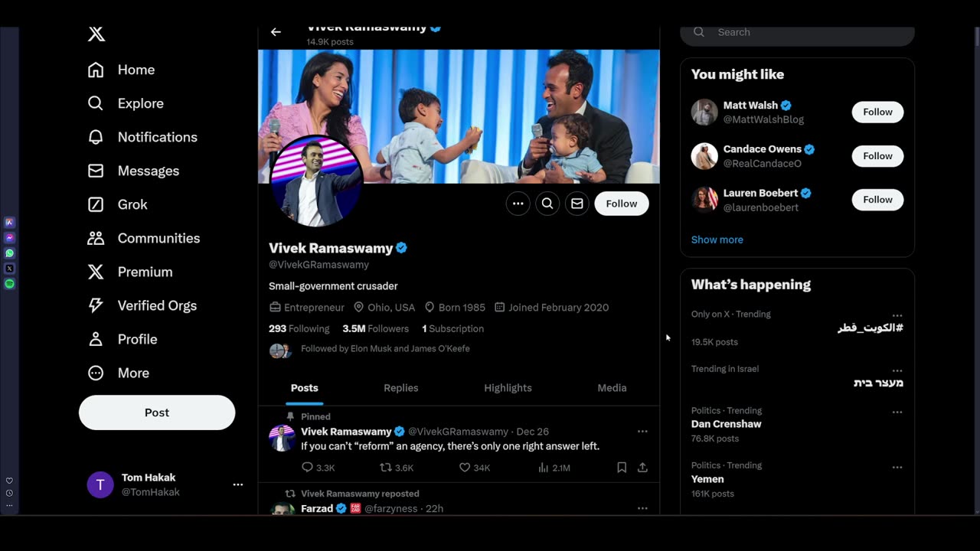Open the round profile picture

pyautogui.click(x=315, y=181)
